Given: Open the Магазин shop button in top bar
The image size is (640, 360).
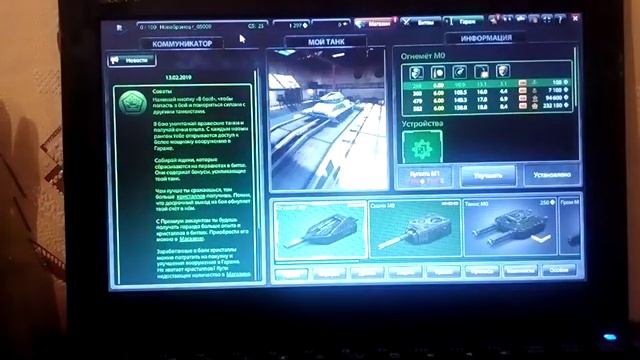Looking at the screenshot, I should pyautogui.click(x=375, y=23).
